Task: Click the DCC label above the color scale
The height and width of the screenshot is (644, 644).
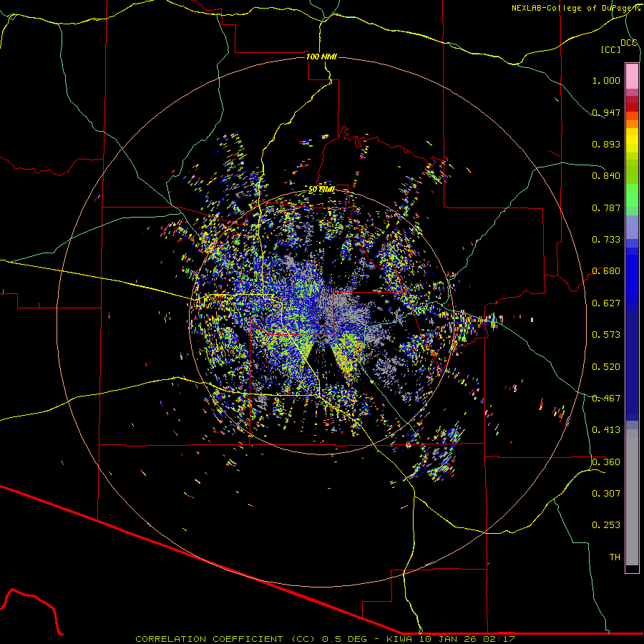Action: (628, 43)
